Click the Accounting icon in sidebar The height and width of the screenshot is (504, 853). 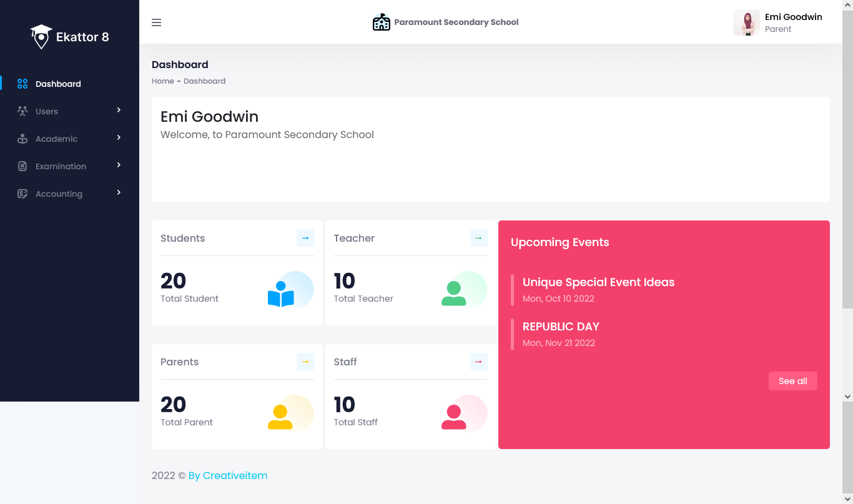tap(22, 193)
